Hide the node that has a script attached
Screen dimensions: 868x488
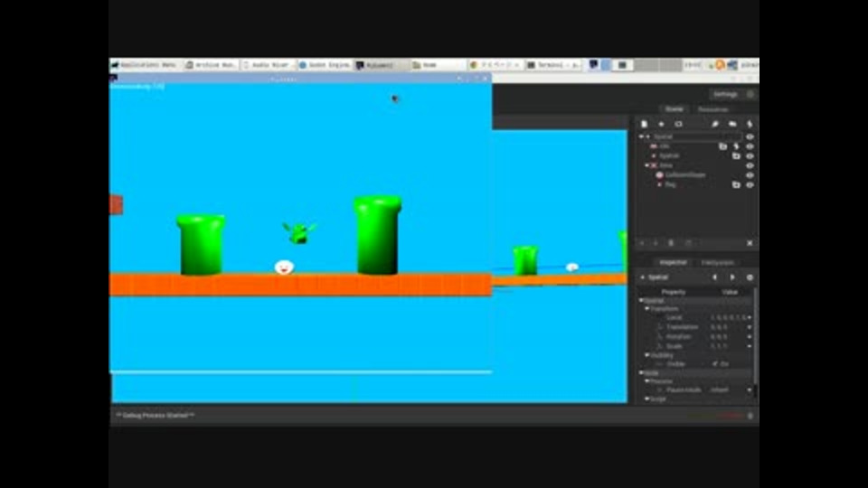point(750,146)
